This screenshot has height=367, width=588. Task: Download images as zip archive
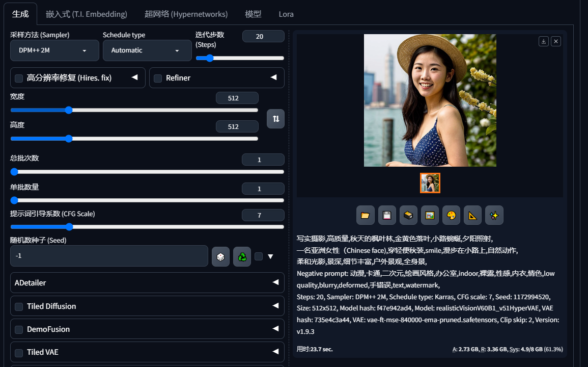[408, 215]
